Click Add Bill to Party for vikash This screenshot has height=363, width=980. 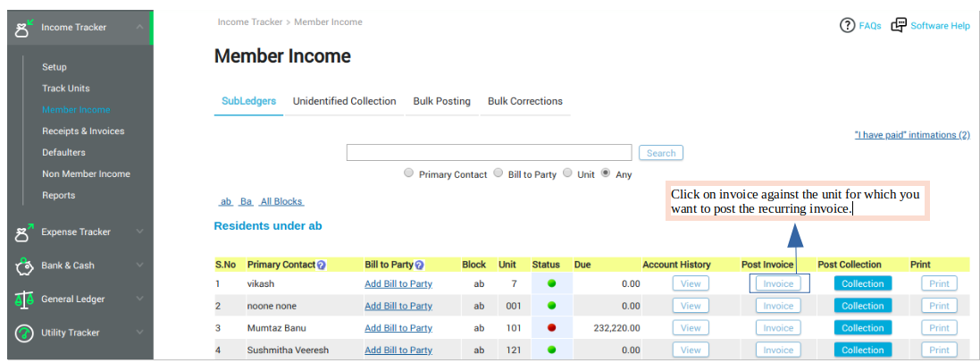click(398, 283)
